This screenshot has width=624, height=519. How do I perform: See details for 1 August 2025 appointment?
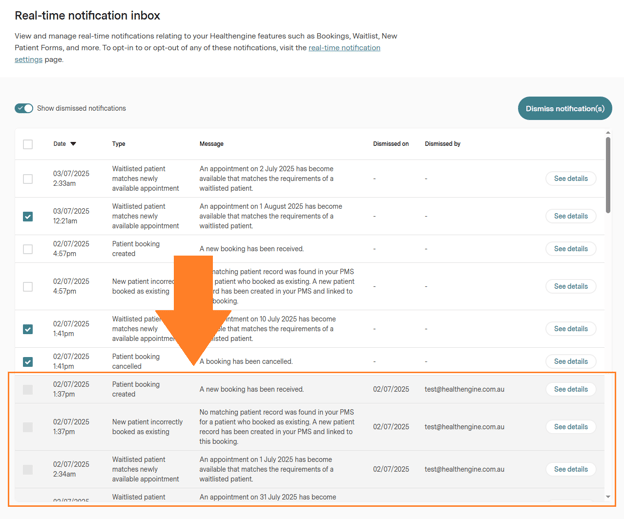coord(570,216)
